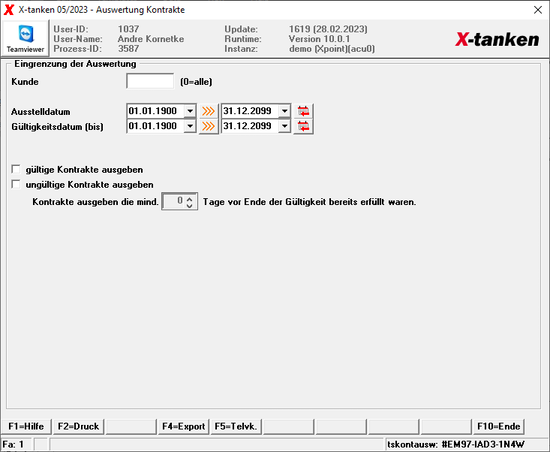Screen dimensions: 550x452
Task: Click orange arrows copy icon for Ausstelldatum
Action: [208, 112]
